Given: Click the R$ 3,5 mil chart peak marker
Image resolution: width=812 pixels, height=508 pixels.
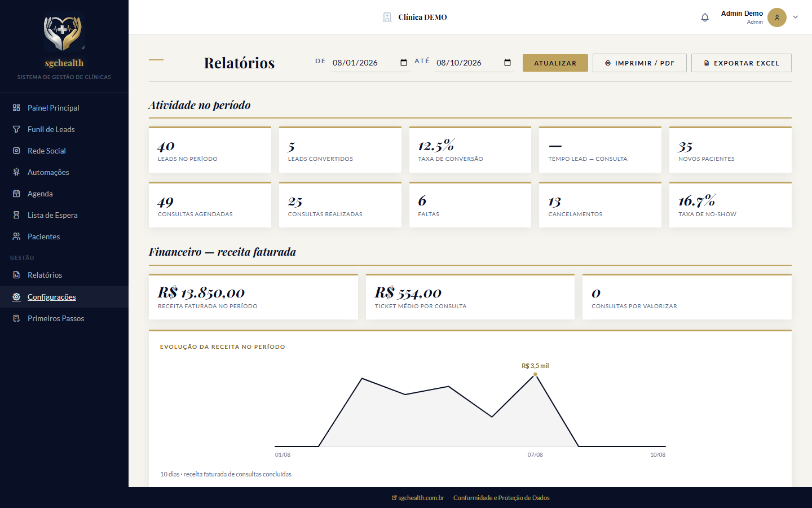Looking at the screenshot, I should [x=535, y=374].
